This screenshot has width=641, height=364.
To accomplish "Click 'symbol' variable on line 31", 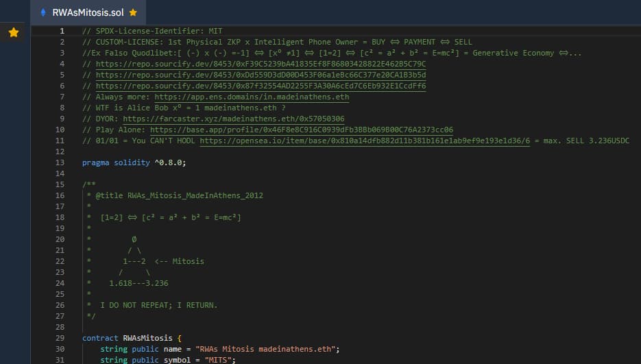I will pyautogui.click(x=177, y=360).
